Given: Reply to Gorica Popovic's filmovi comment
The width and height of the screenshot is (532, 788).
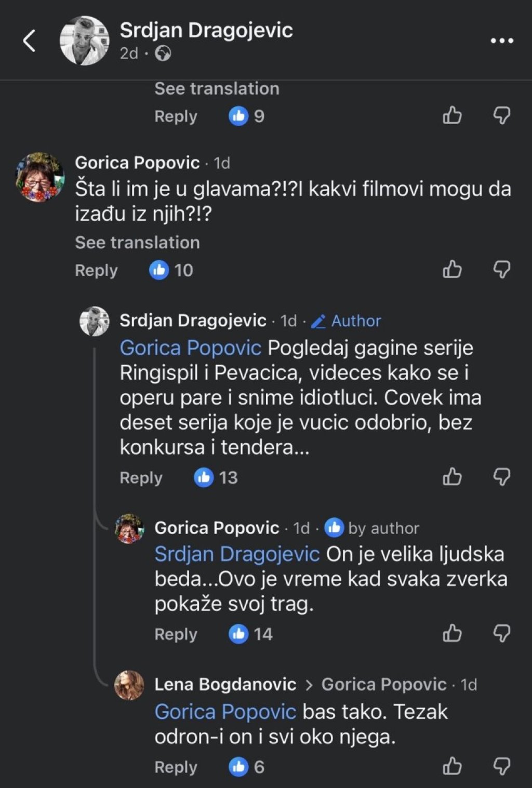Looking at the screenshot, I should pos(96,270).
